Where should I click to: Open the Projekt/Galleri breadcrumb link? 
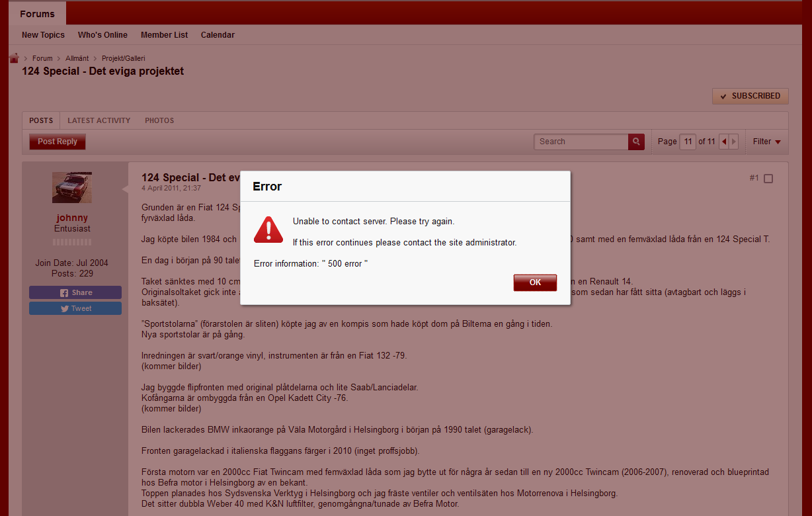click(123, 58)
